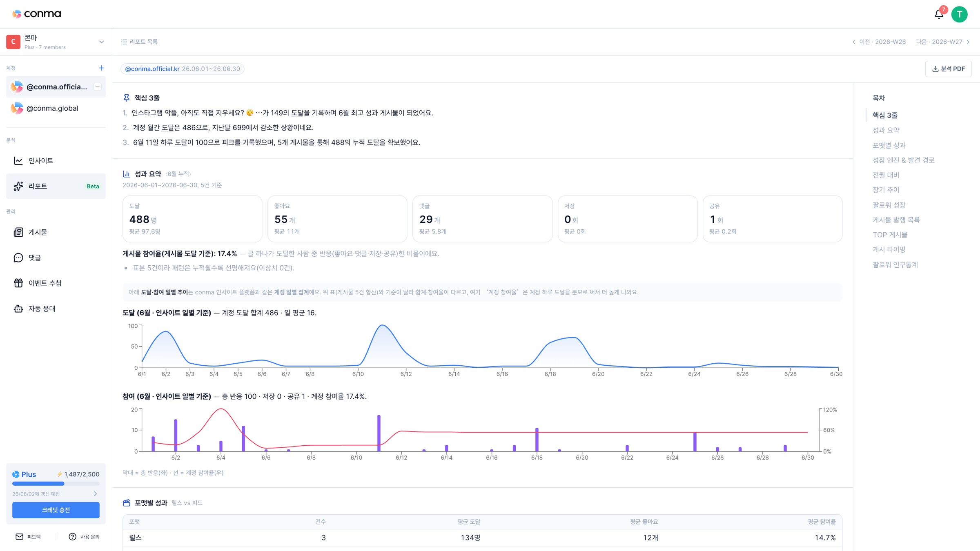Jump to 장기 추이 in table of contents
Image resolution: width=980 pixels, height=551 pixels.
(x=886, y=190)
